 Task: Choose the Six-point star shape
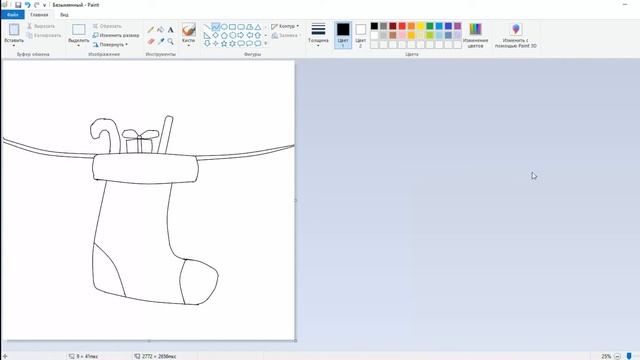[233, 43]
